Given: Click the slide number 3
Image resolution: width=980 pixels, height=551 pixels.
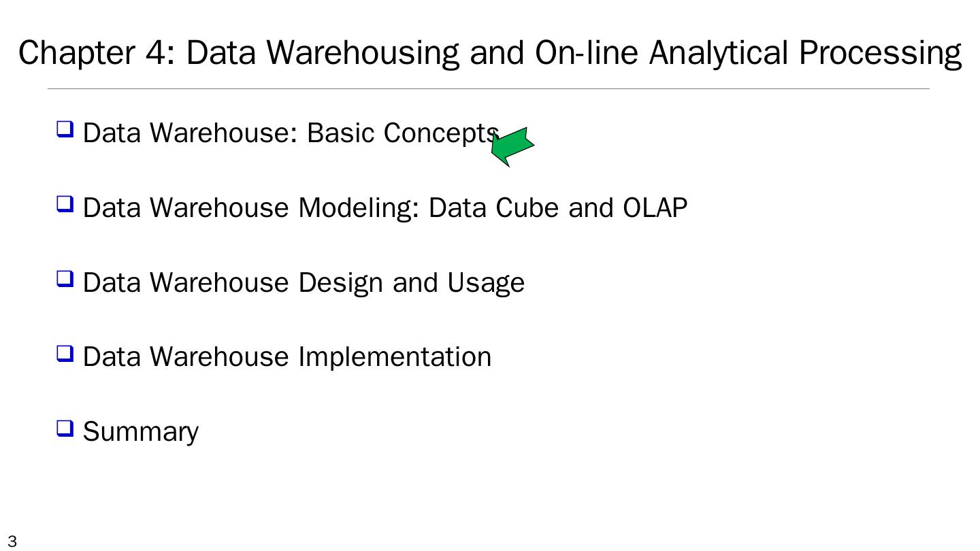Looking at the screenshot, I should click(x=12, y=542).
